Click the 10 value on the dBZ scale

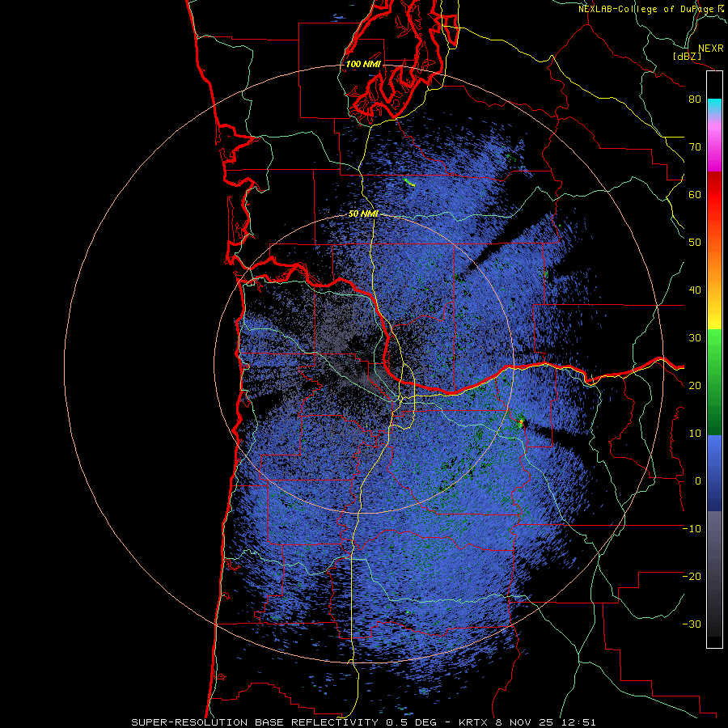tap(695, 434)
